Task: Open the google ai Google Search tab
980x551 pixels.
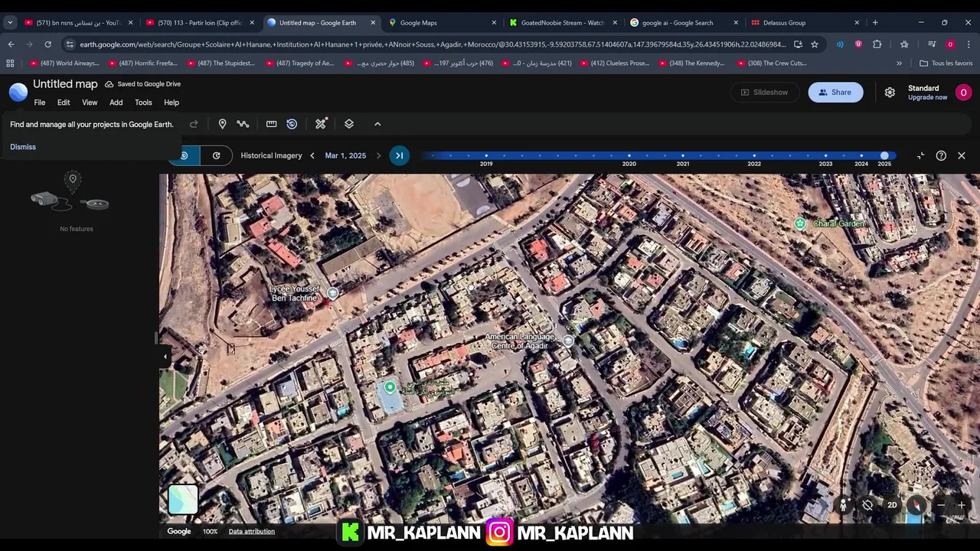Action: (684, 23)
